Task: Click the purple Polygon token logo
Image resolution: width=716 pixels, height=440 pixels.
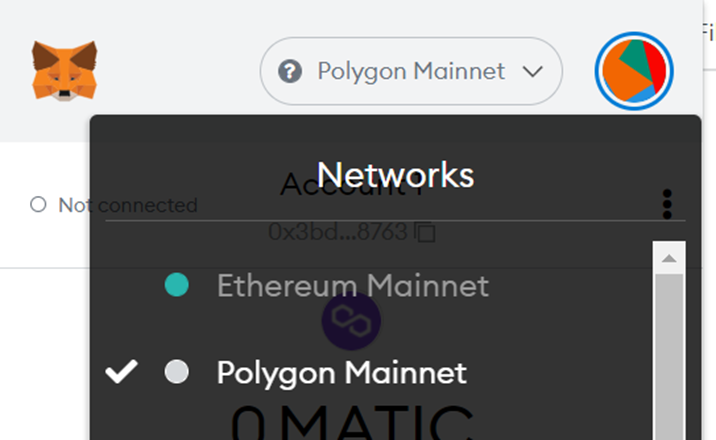Action: point(351,321)
